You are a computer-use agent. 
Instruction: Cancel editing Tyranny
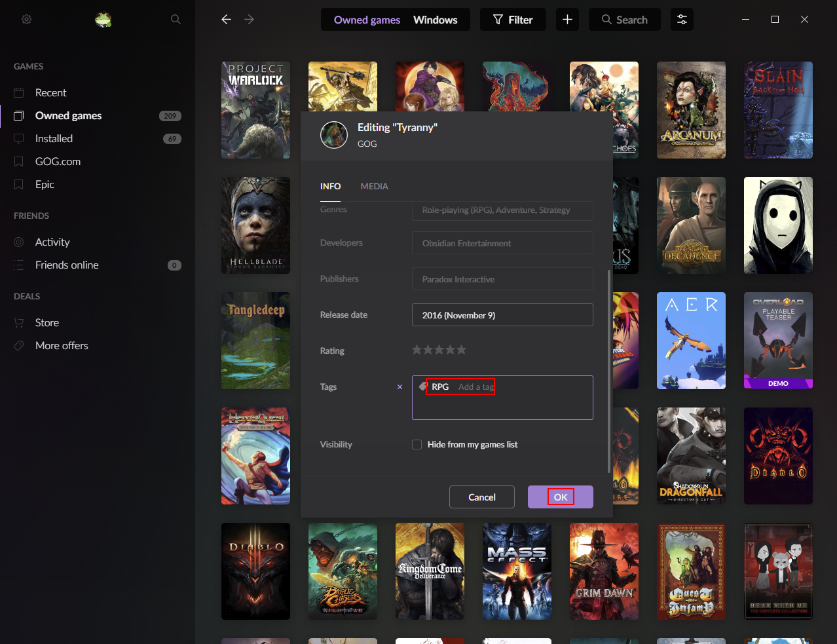click(x=482, y=497)
